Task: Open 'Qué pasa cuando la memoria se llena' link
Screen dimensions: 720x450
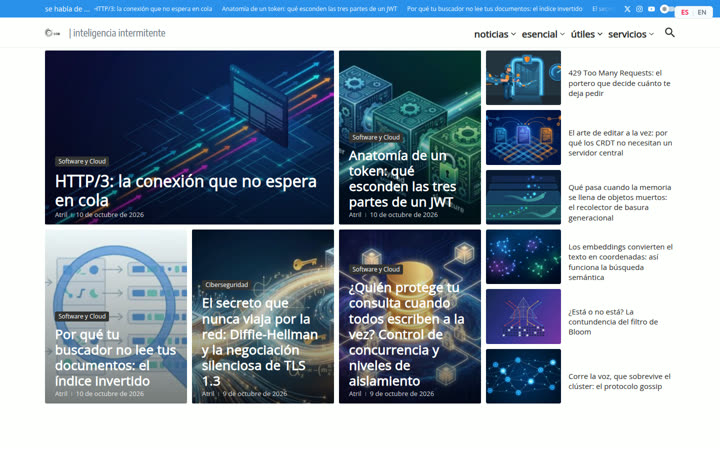Action: [619, 202]
